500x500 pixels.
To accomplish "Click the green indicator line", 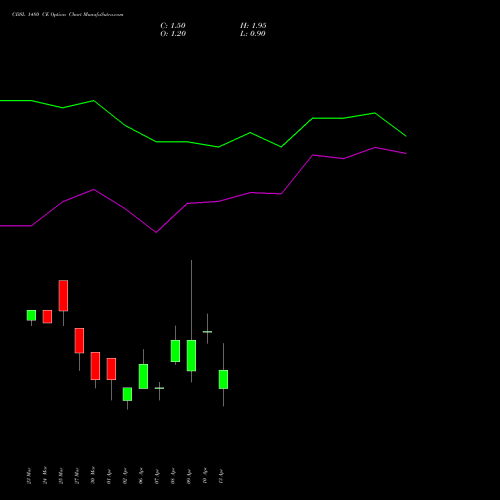I will [x=203, y=145].
